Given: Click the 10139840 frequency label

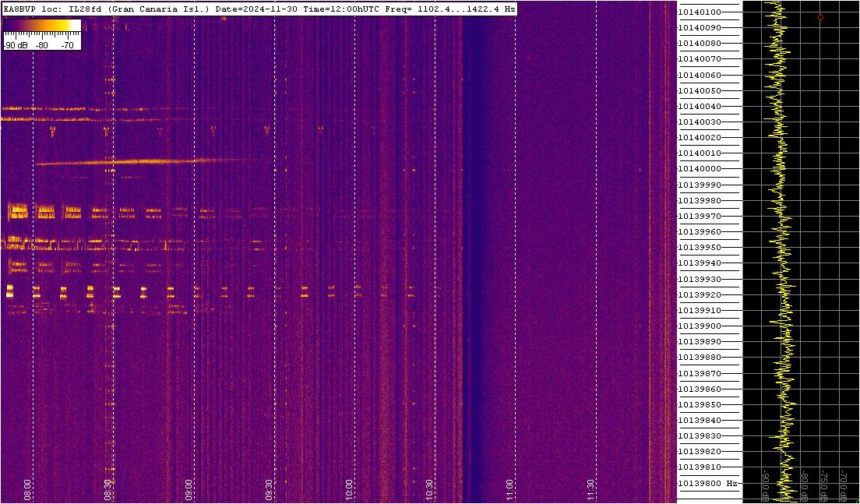Looking at the screenshot, I should point(700,421).
